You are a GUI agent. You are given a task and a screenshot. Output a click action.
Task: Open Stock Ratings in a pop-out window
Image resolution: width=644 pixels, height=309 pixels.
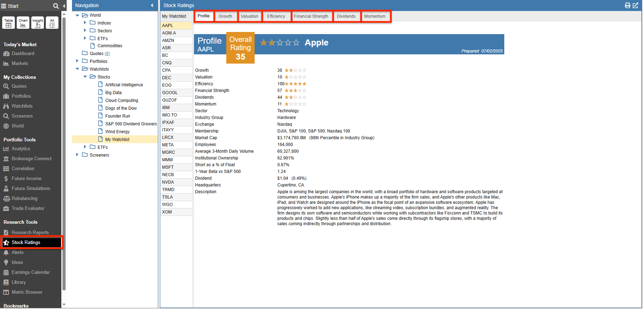tap(635, 5)
